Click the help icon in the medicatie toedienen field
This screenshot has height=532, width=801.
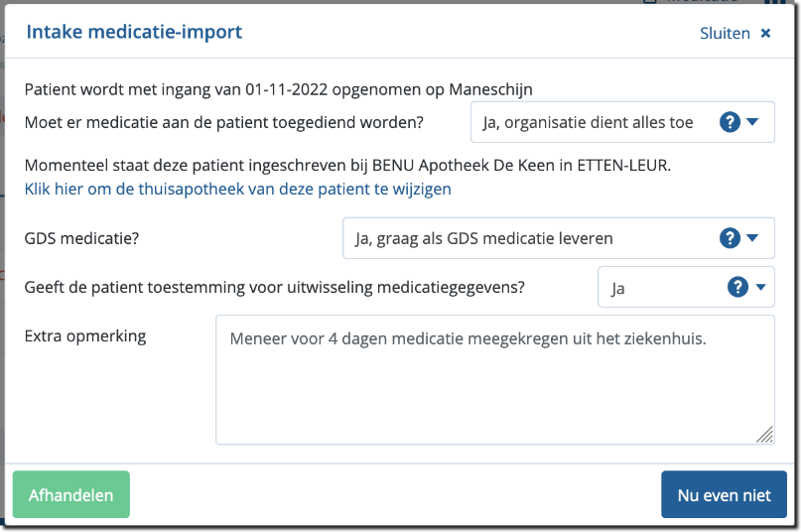click(730, 122)
